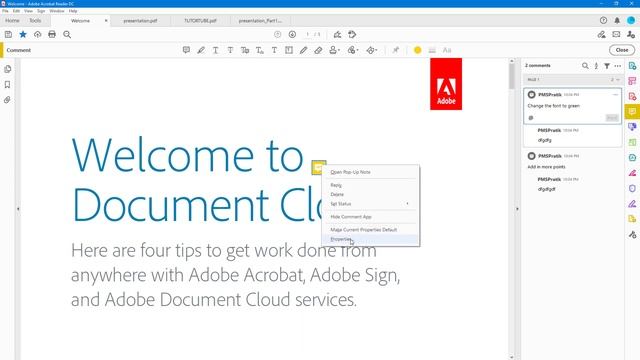640x360 pixels.
Task: Select the Strikethrough text tool
Action: tap(230, 50)
